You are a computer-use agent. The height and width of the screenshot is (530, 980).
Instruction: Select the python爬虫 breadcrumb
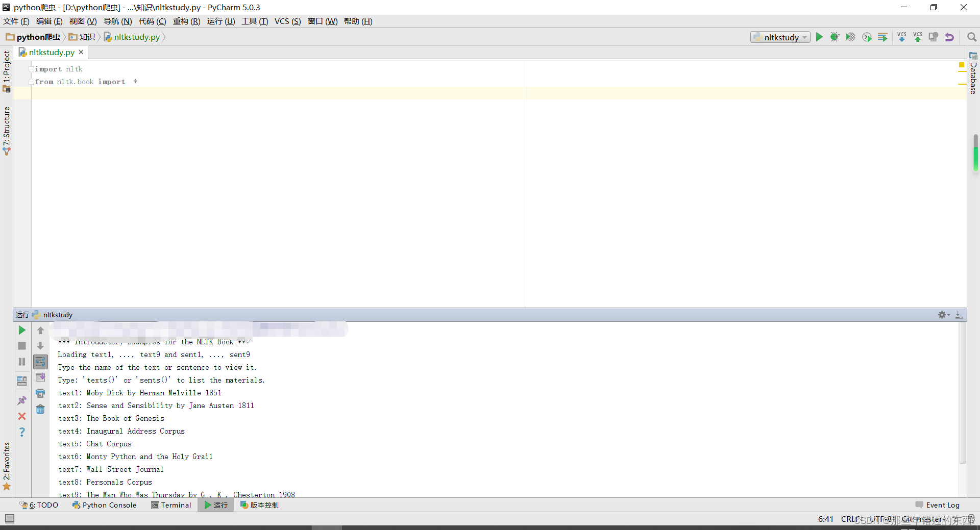click(33, 37)
